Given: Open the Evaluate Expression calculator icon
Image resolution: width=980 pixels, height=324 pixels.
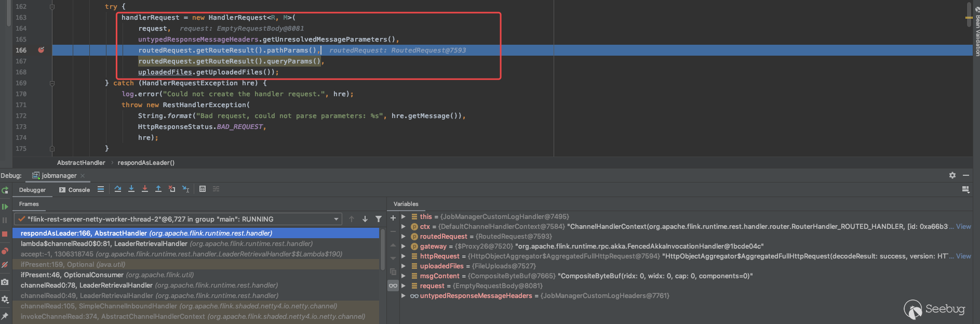Looking at the screenshot, I should coord(203,189).
